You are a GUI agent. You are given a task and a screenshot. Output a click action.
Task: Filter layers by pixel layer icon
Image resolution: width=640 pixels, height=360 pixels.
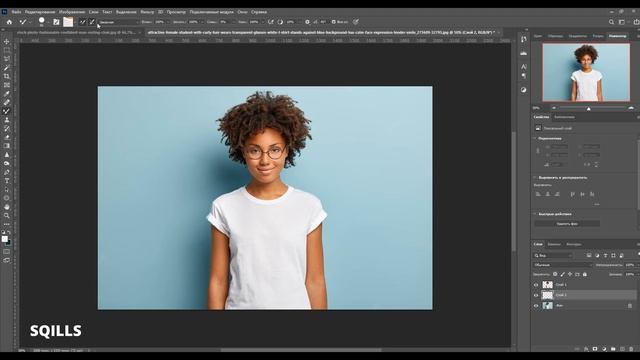pos(589,256)
